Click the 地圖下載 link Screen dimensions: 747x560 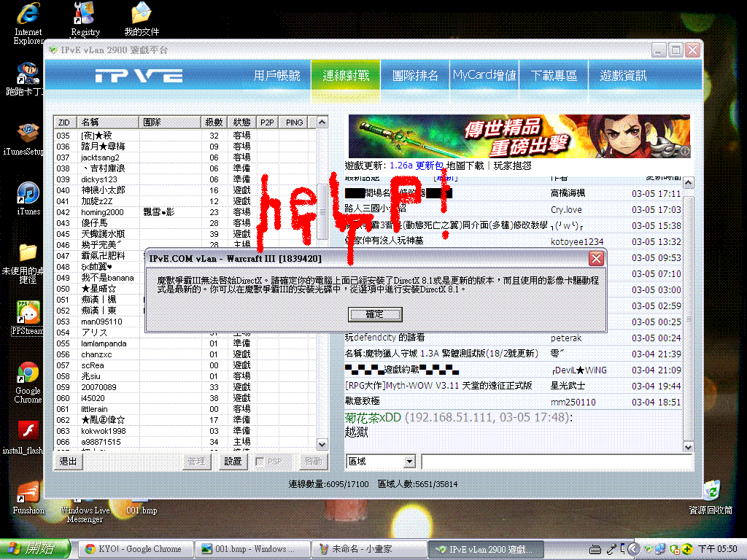[465, 166]
